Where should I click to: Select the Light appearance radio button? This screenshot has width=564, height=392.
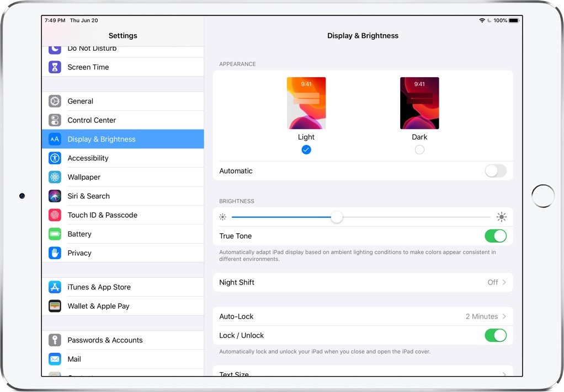coord(306,149)
